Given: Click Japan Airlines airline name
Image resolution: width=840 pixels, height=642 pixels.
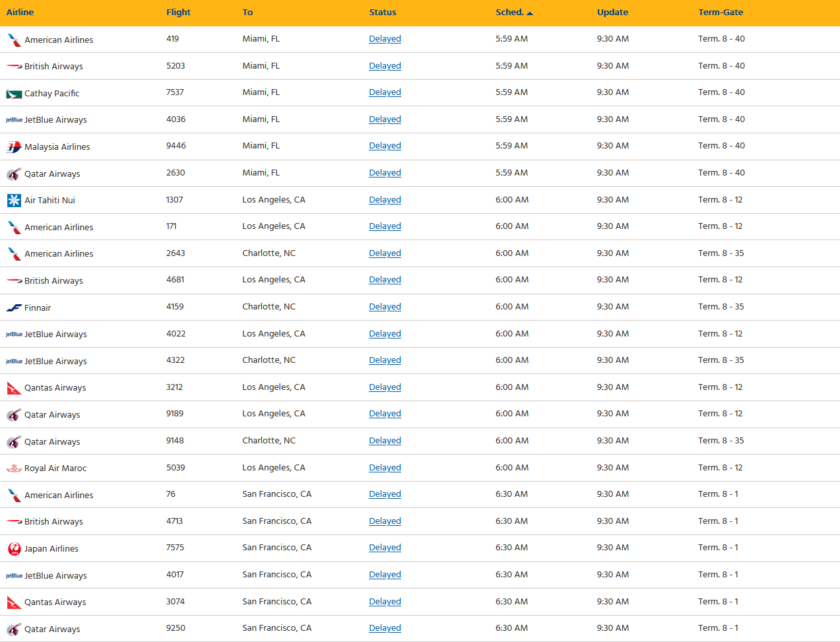Looking at the screenshot, I should click(51, 549).
